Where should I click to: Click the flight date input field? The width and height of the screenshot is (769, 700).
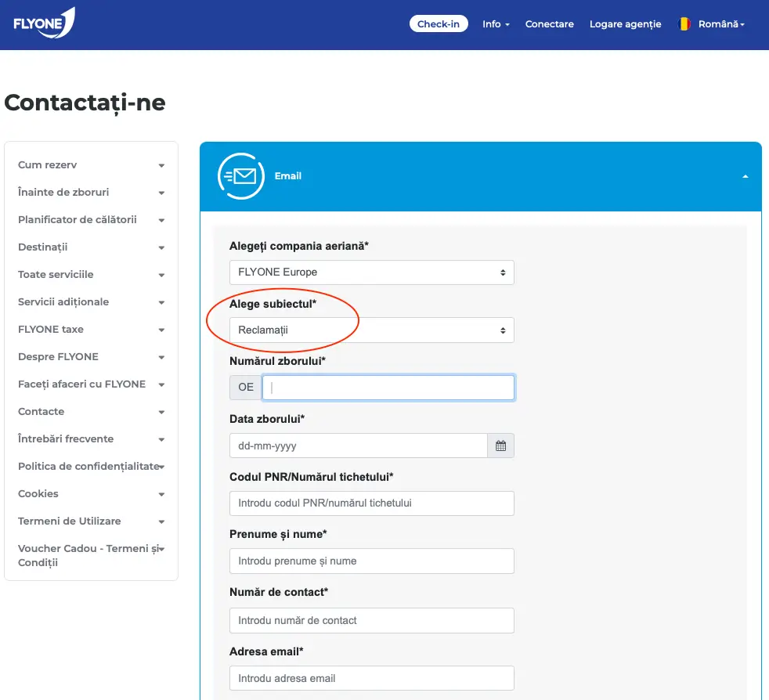[359, 446]
